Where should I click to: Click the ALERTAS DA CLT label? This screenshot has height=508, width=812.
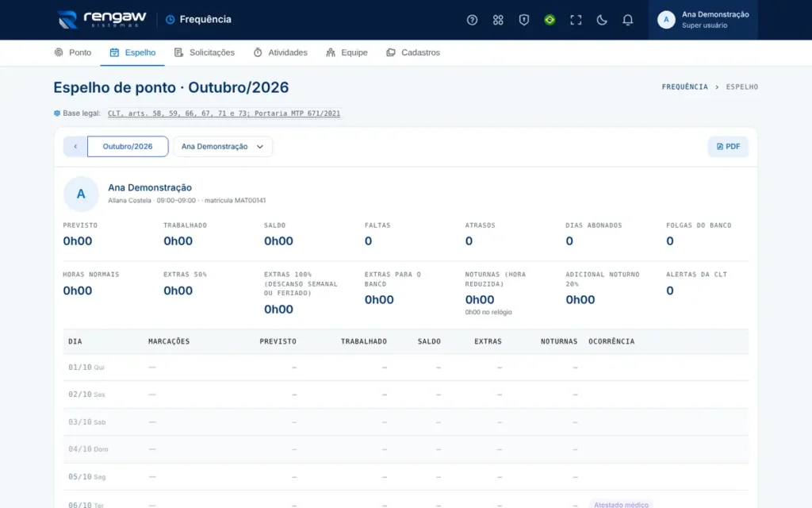[x=696, y=275]
